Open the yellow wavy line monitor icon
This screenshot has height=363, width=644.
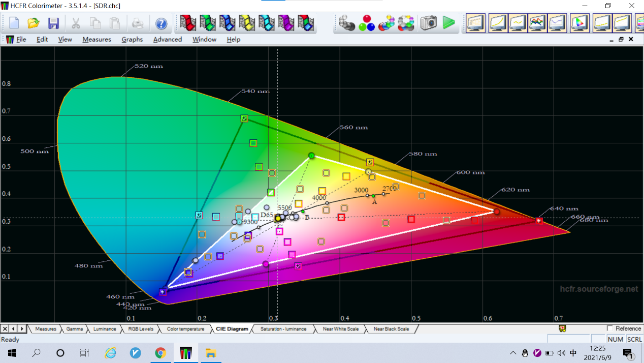pos(518,23)
